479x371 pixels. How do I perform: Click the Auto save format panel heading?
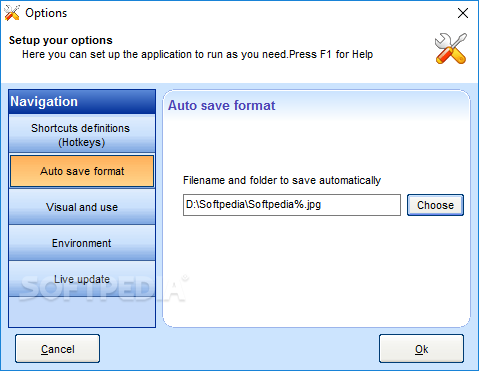[222, 106]
